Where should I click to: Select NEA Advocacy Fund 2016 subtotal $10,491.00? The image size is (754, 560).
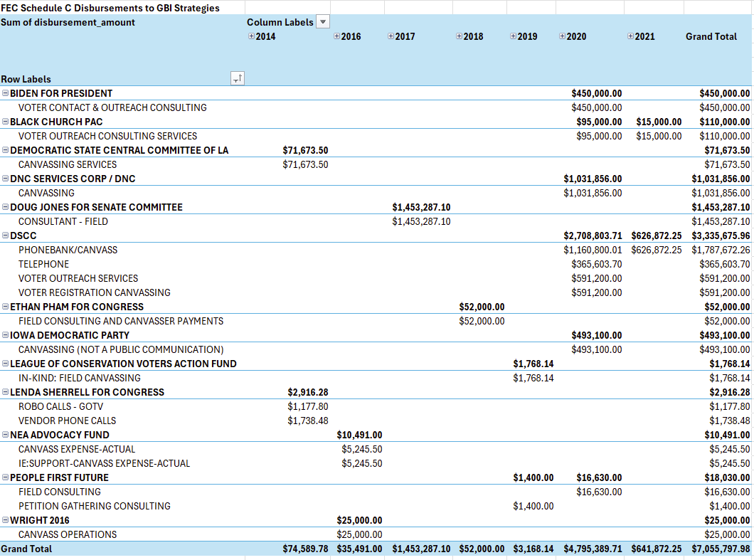360,435
